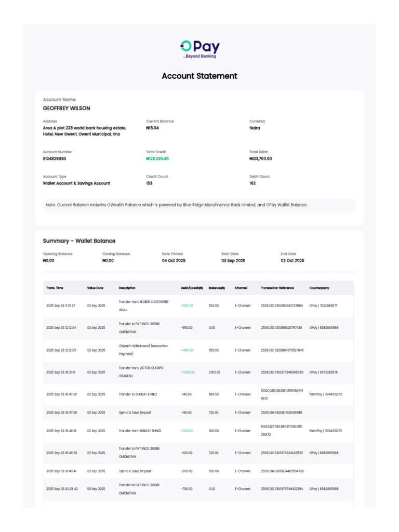Image resolution: width=399 pixels, height=532 pixels.
Task: Click the 'Counterparty' column header
Action: [320, 288]
